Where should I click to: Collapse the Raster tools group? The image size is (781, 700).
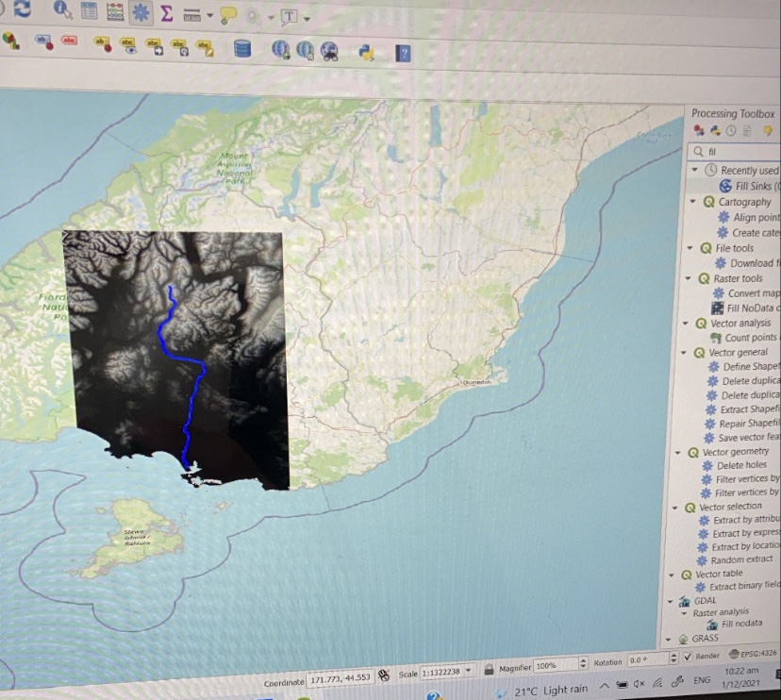click(x=689, y=278)
